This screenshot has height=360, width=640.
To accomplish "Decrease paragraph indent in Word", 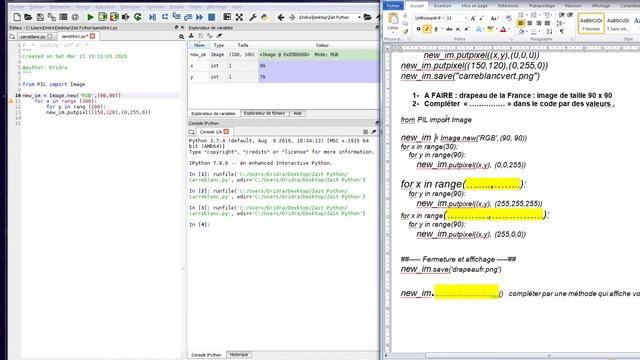I will [x=561, y=15].
